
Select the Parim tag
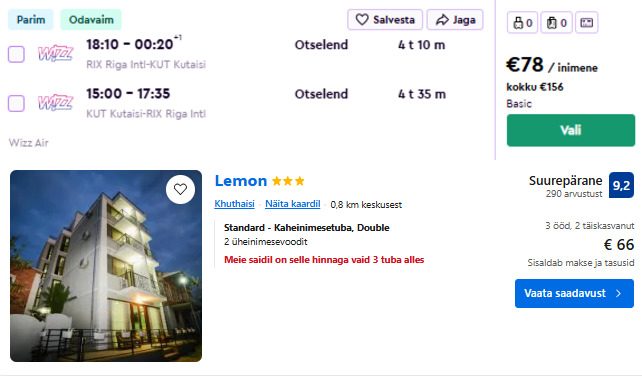(x=31, y=20)
